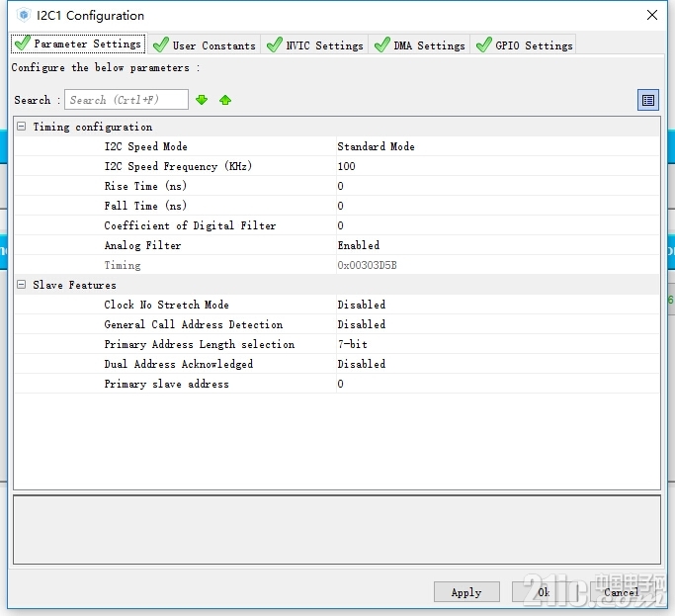Open Primary Address Length selection 7-bit dropdown
Viewport: 675px width, 616px height.
click(497, 344)
